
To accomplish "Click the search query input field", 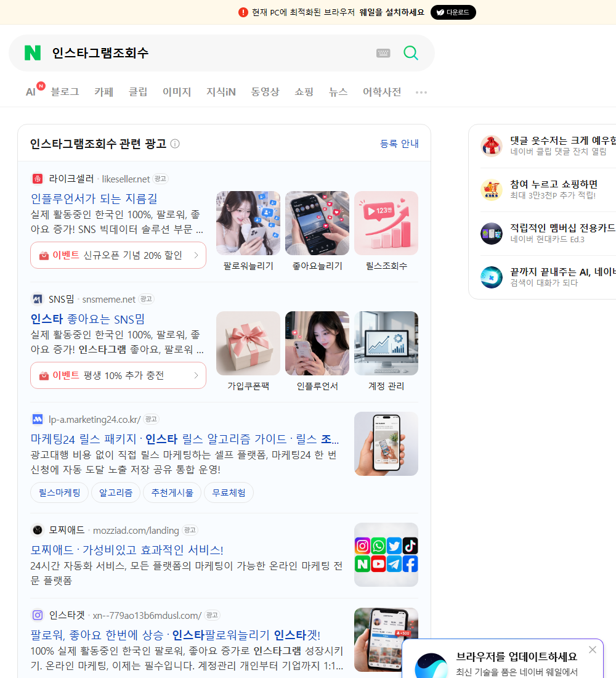I will pyautogui.click(x=209, y=53).
